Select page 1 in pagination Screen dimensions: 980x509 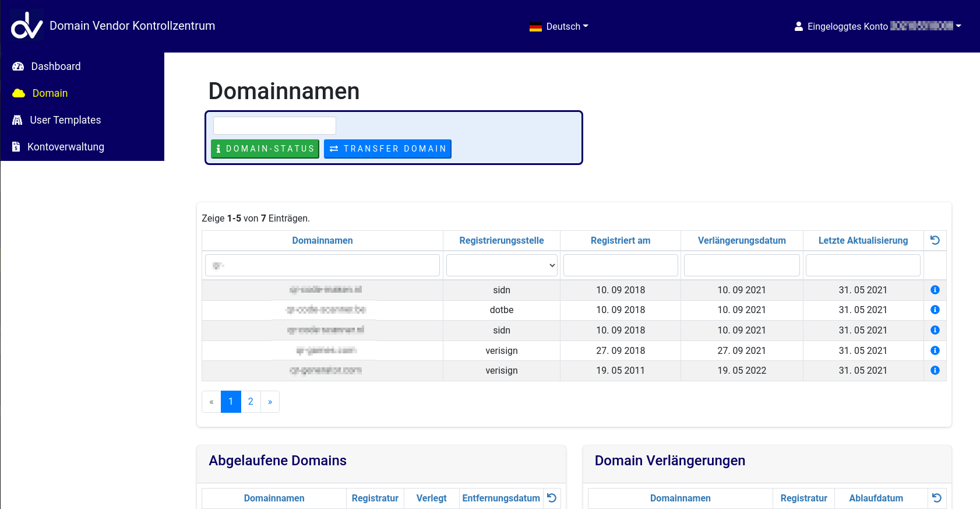point(231,402)
